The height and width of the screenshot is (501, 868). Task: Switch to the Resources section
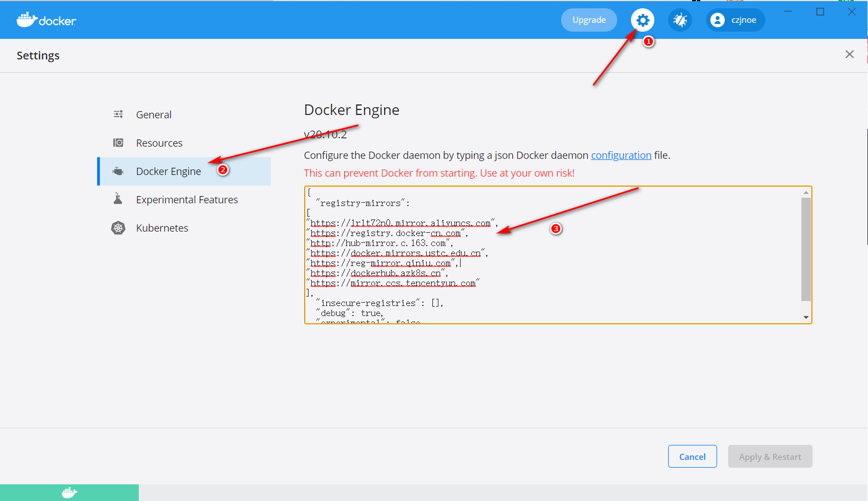pos(159,142)
